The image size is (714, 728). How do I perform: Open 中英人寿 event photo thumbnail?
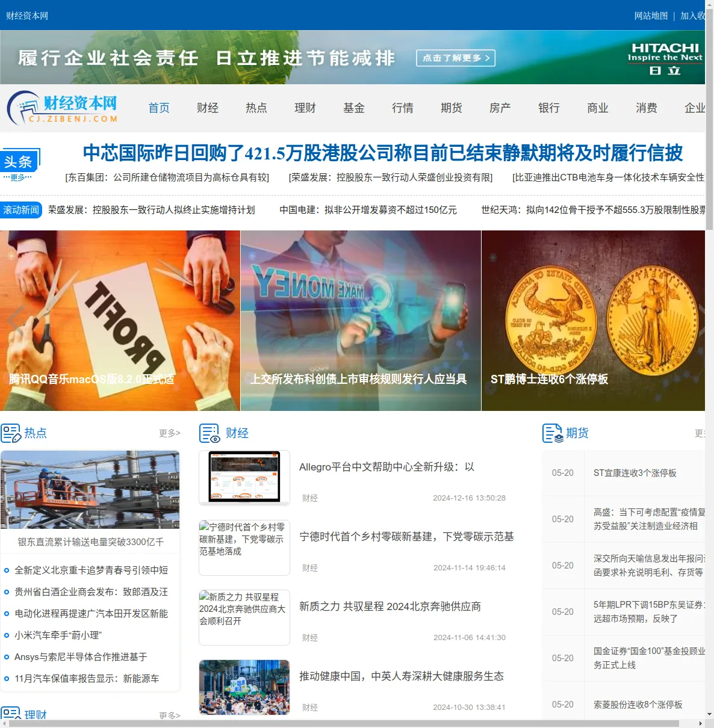coord(244,687)
